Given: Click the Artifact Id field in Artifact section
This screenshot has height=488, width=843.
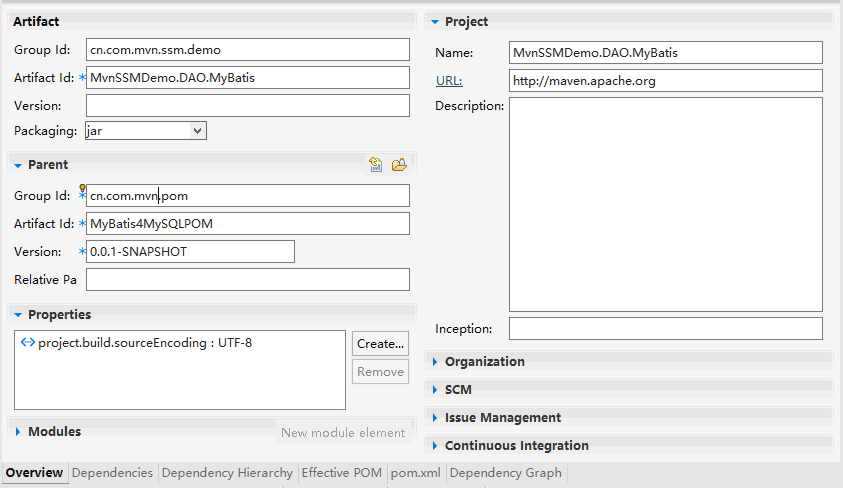Looking at the screenshot, I should tap(248, 77).
